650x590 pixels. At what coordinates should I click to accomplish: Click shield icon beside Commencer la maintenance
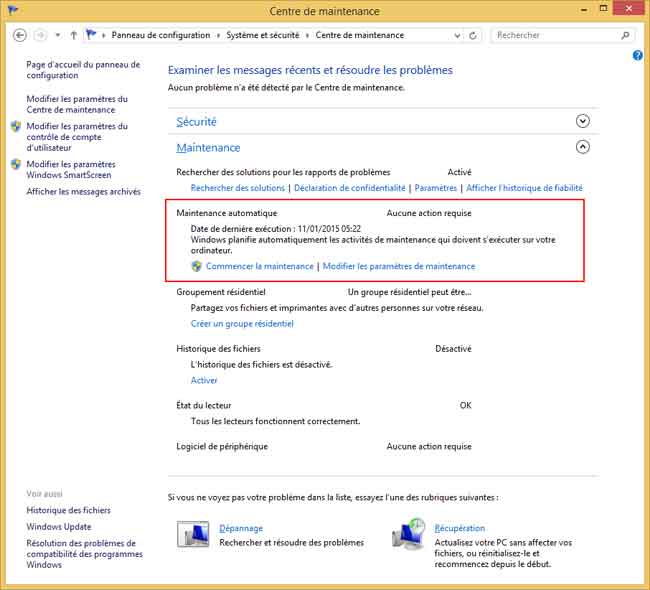click(197, 267)
